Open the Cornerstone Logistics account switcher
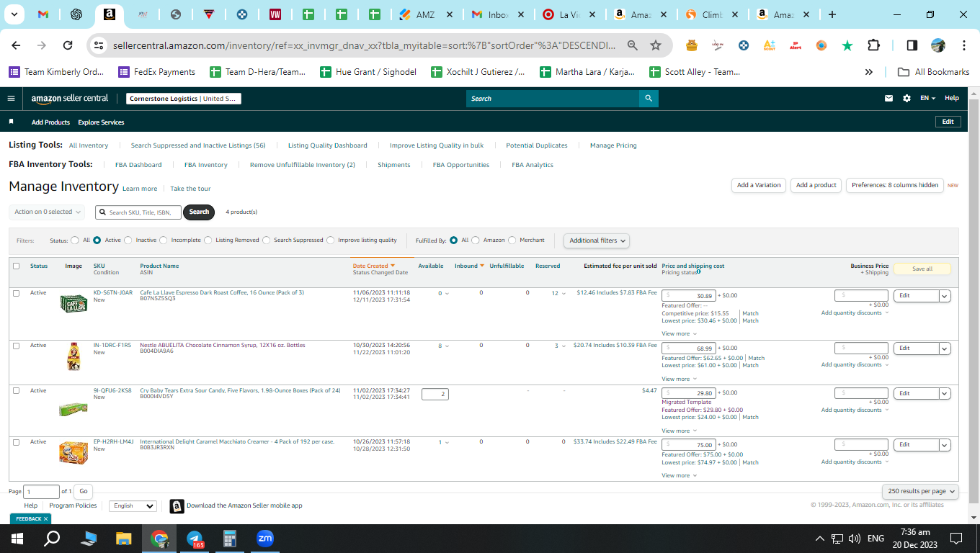 184,99
